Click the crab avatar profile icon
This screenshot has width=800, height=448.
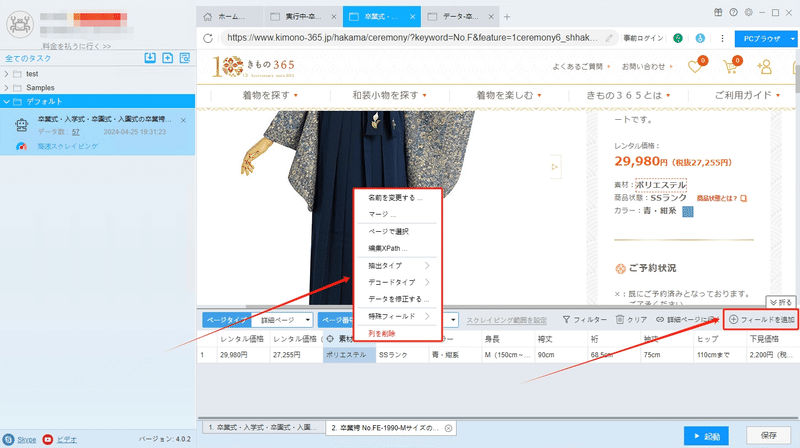click(20, 24)
